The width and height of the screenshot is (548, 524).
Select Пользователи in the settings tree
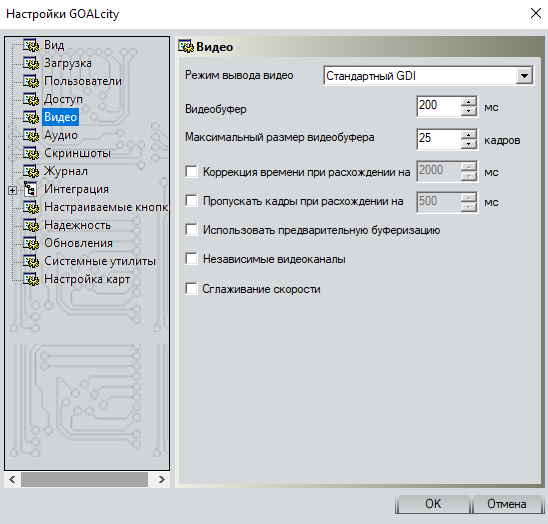tap(83, 81)
